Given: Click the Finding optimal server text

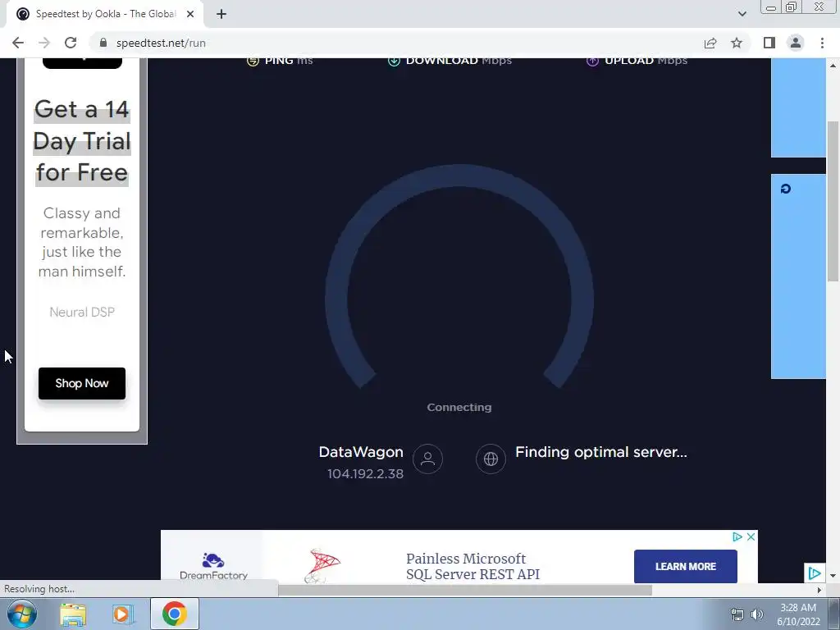Looking at the screenshot, I should click(601, 452).
